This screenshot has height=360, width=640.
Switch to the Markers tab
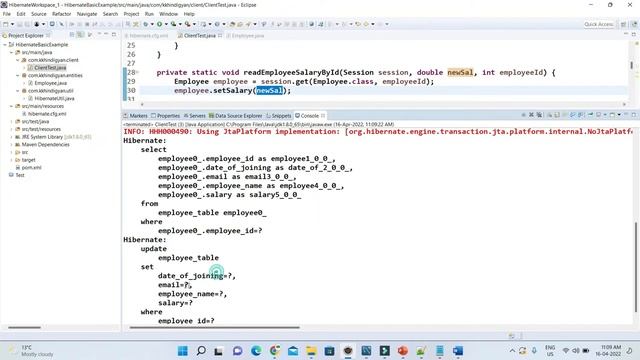coord(136,116)
